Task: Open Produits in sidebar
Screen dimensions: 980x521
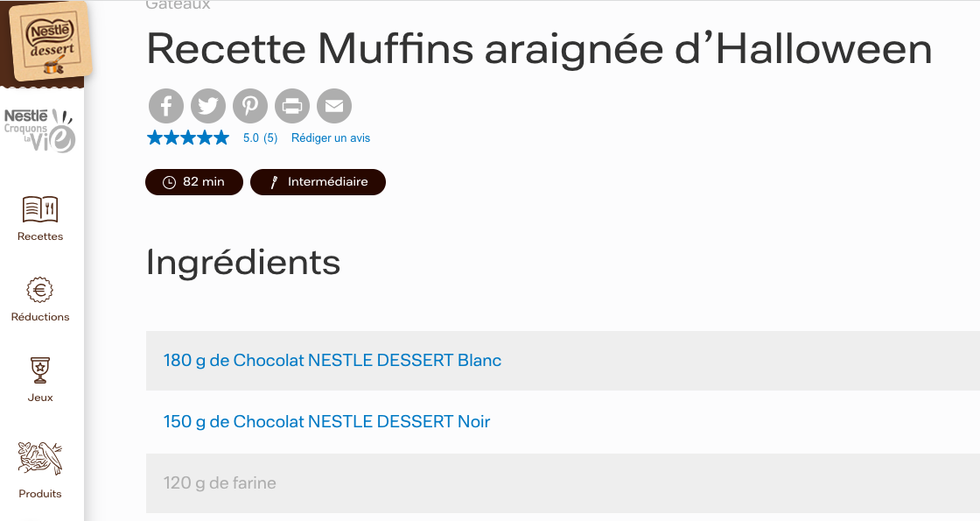Action: (40, 469)
